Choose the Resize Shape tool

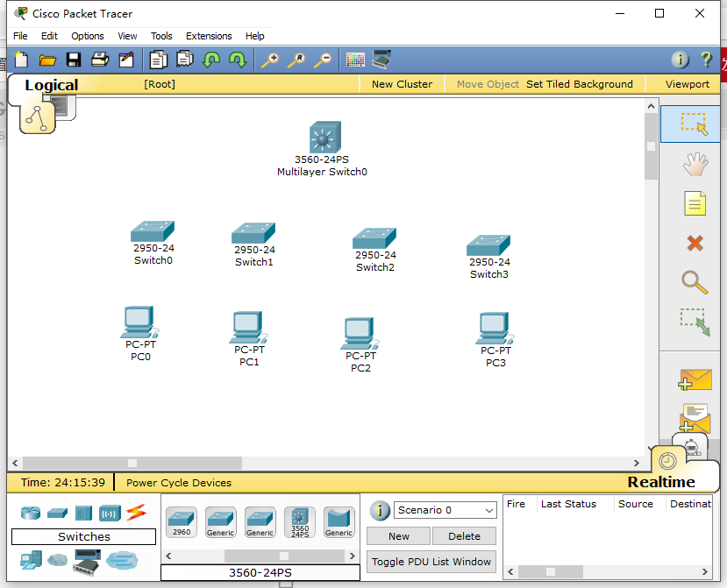coord(695,322)
